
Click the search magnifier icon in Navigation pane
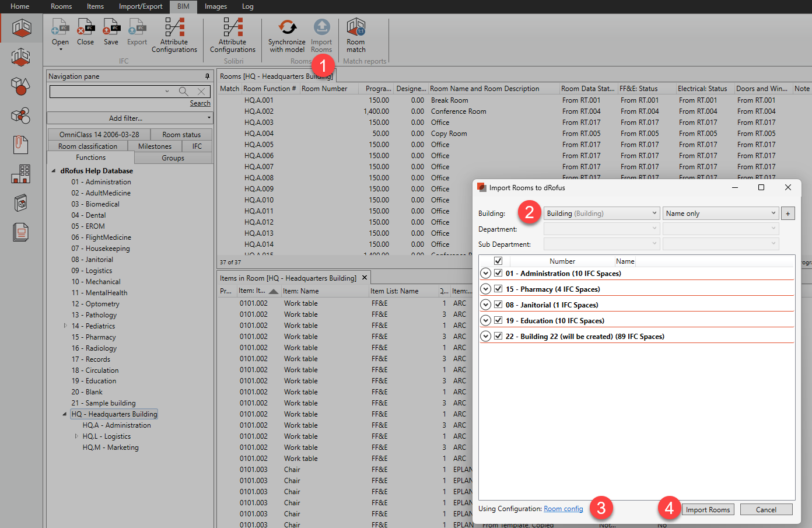pyautogui.click(x=184, y=92)
